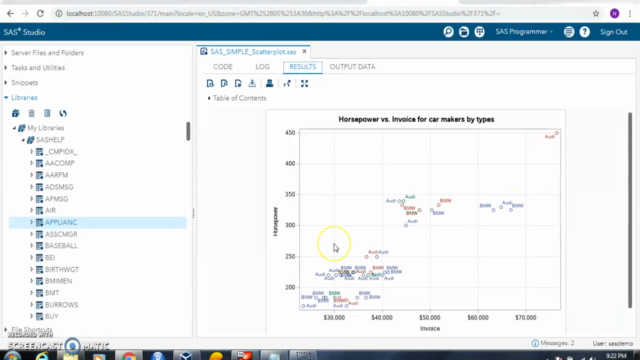Select the ASSCMGR table

[61, 234]
